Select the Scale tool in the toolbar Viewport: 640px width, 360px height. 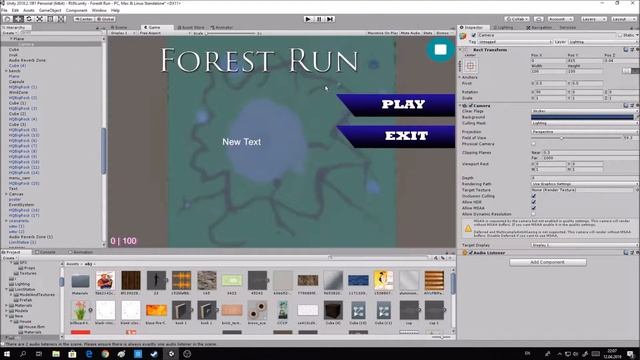click(40, 19)
